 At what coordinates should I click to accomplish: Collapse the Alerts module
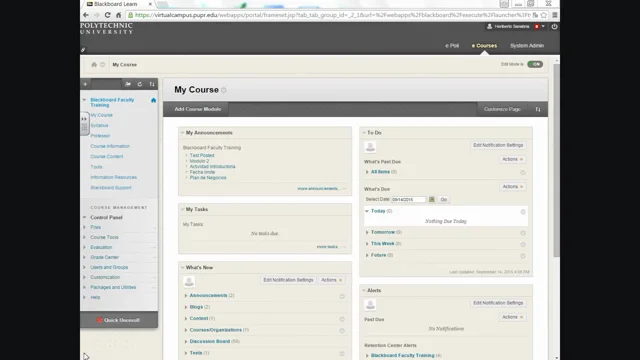coord(364,290)
